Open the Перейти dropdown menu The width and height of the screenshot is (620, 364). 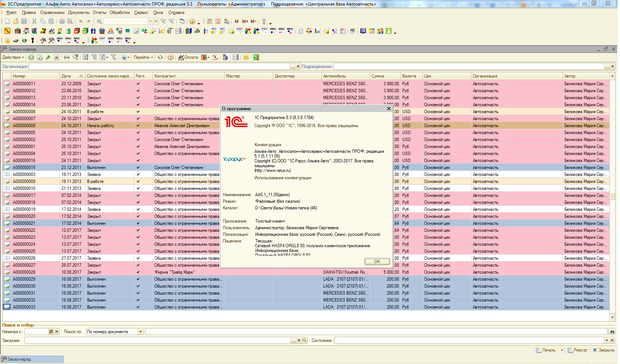pyautogui.click(x=143, y=57)
